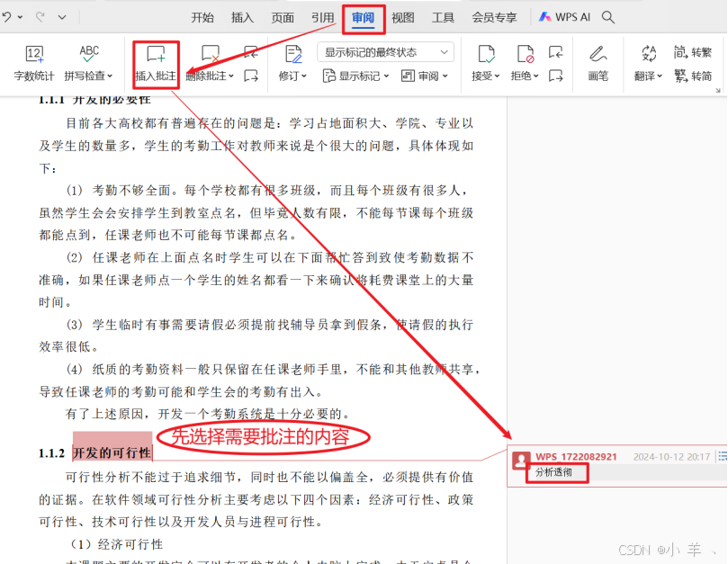Expand the quick access toolbar customize chevron
This screenshot has height=564, width=728.
click(62, 18)
